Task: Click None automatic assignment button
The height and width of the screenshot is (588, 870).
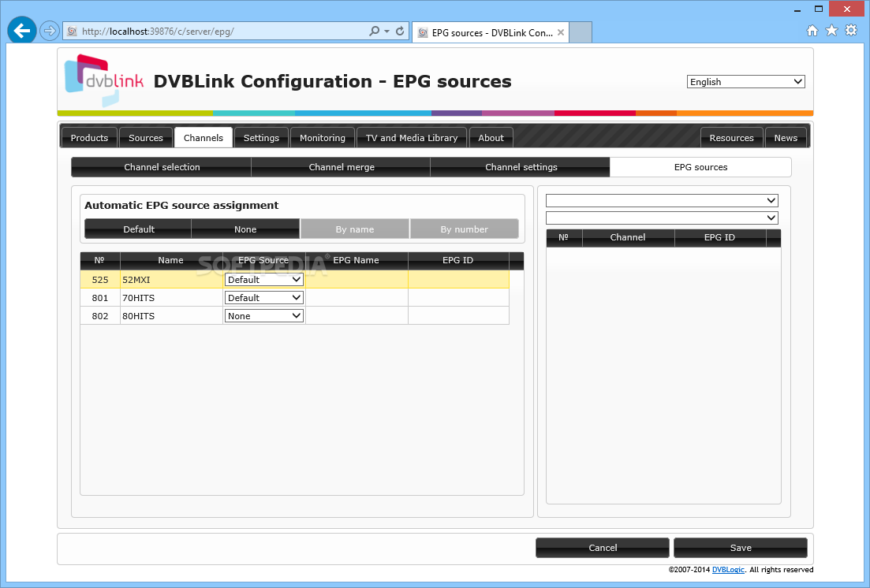Action: coord(245,229)
